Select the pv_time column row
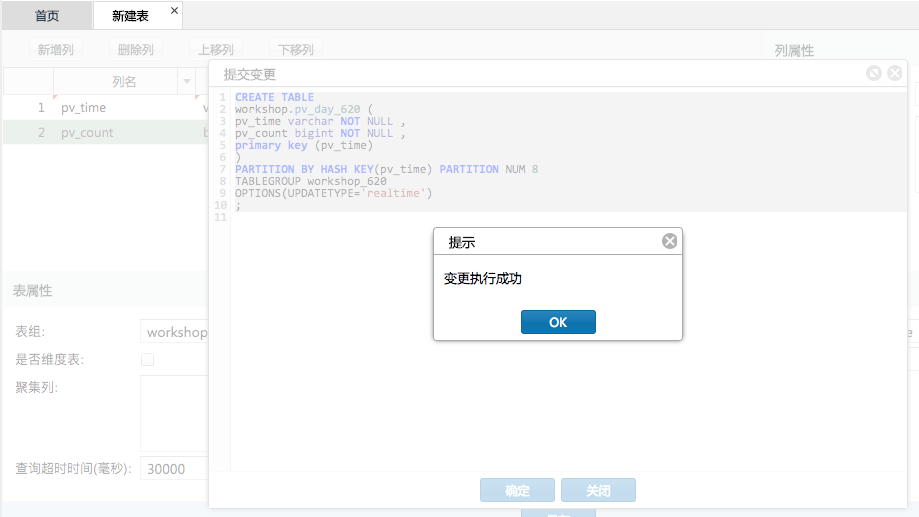 (x=105, y=108)
